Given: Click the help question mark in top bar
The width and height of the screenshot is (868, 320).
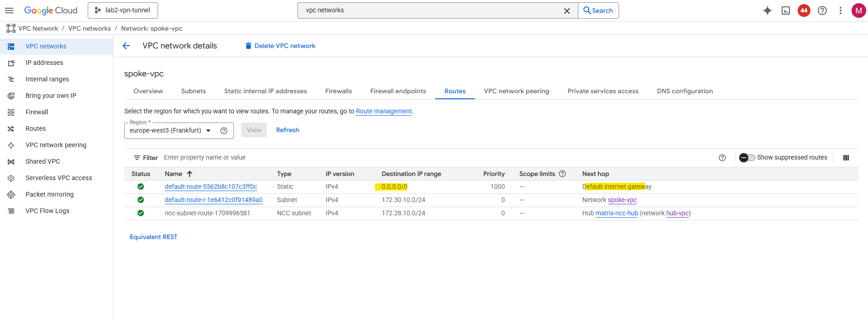Looking at the screenshot, I should pos(822,11).
